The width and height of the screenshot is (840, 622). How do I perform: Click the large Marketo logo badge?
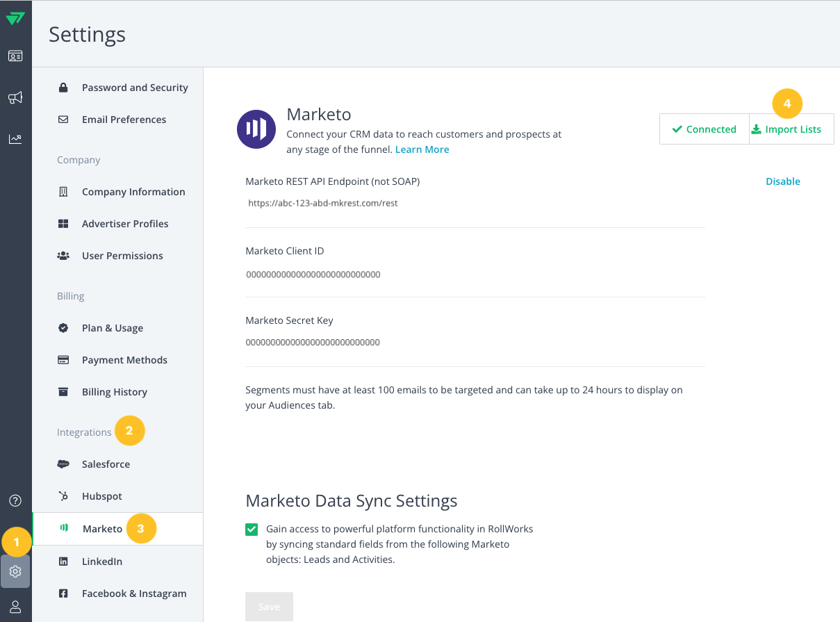(x=256, y=129)
